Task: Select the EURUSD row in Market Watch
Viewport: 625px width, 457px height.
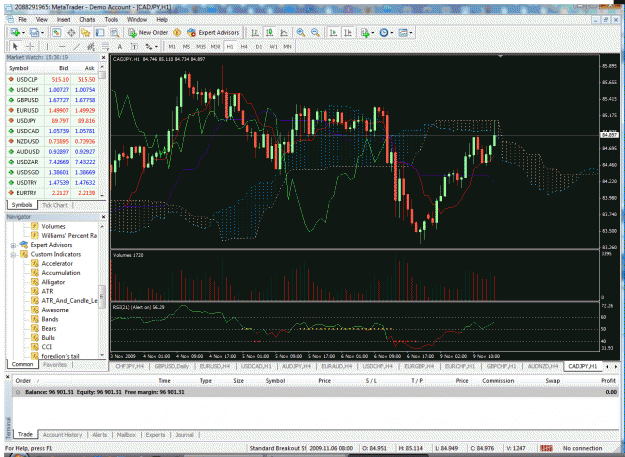Action: (x=52, y=110)
